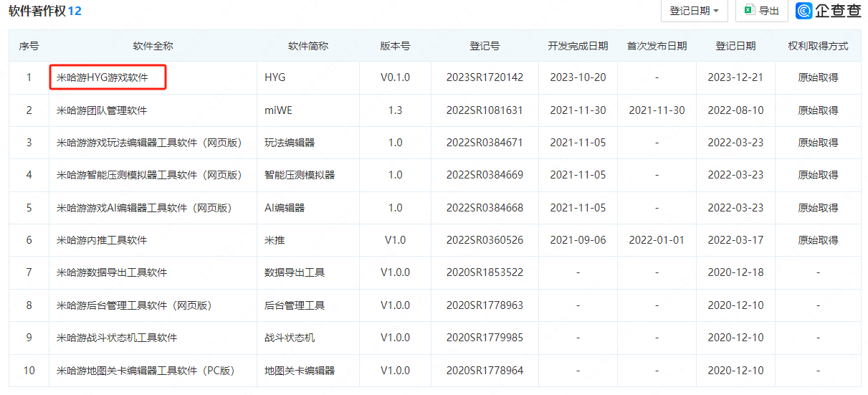The image size is (868, 395).
Task: Click registration number 2020SR1779985
Action: [485, 338]
